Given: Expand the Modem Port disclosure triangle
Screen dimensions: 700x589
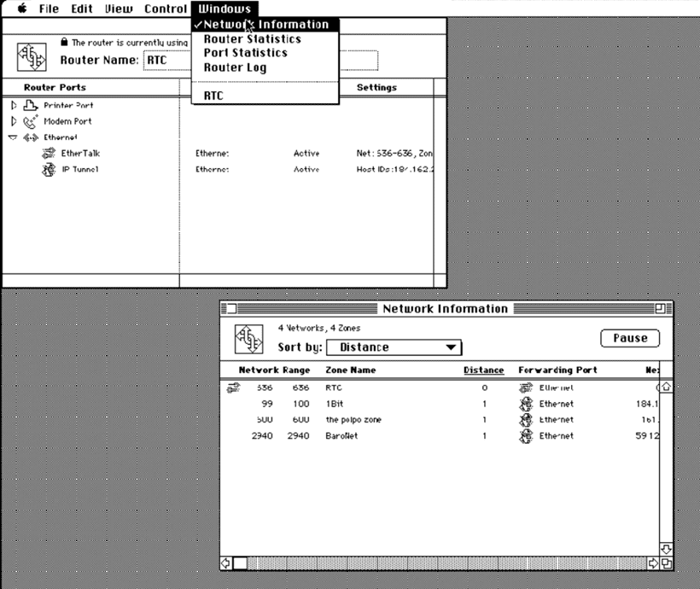Looking at the screenshot, I should pos(14,121).
